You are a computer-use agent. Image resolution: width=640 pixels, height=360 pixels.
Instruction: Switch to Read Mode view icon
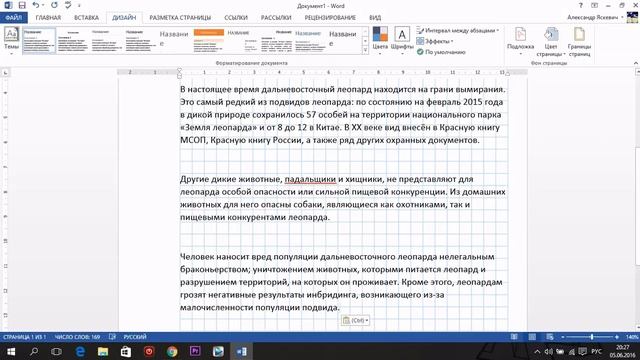[514, 337]
